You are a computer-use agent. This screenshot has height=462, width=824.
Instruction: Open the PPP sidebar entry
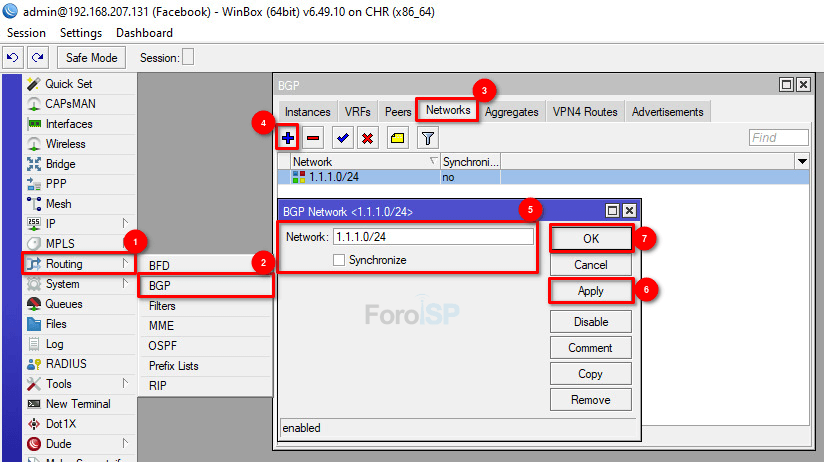[x=56, y=184]
